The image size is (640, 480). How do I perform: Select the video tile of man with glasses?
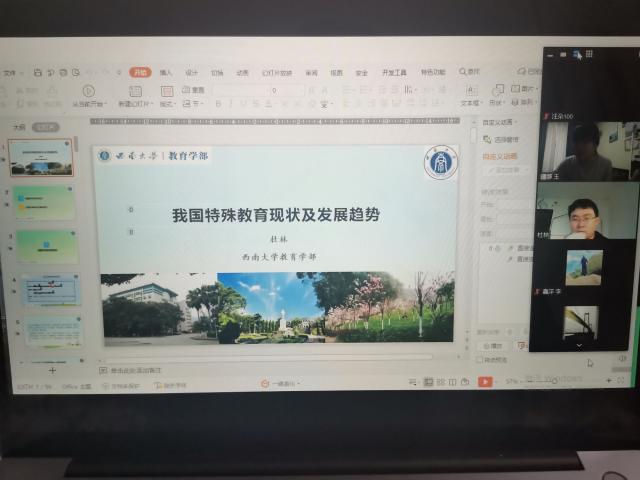coord(587,211)
